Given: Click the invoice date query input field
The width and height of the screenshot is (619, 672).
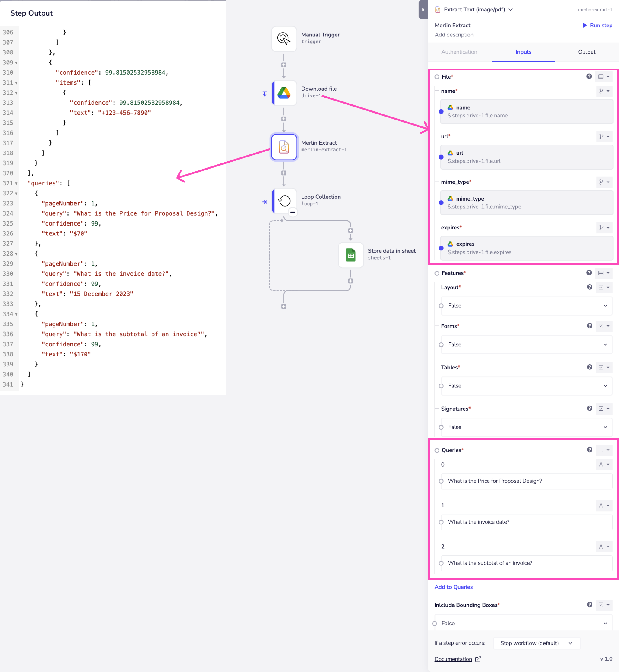Looking at the screenshot, I should 526,522.
